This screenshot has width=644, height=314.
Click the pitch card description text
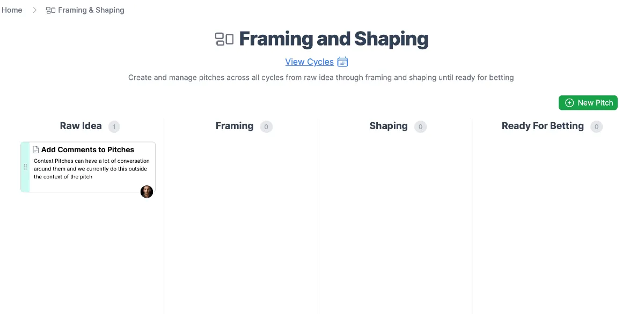click(x=92, y=169)
